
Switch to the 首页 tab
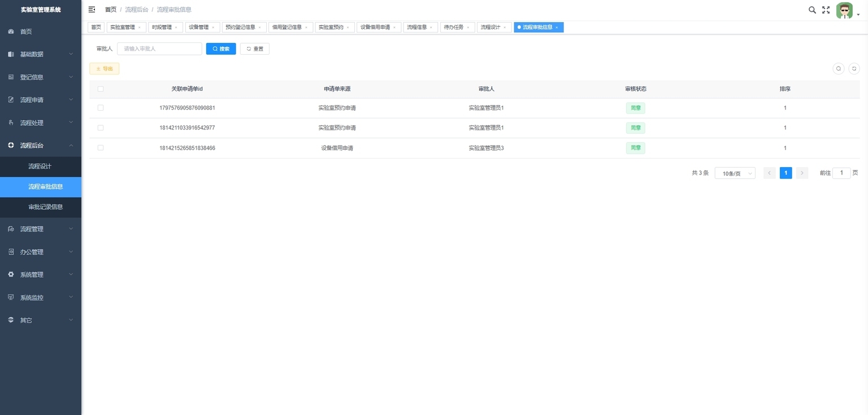click(96, 27)
